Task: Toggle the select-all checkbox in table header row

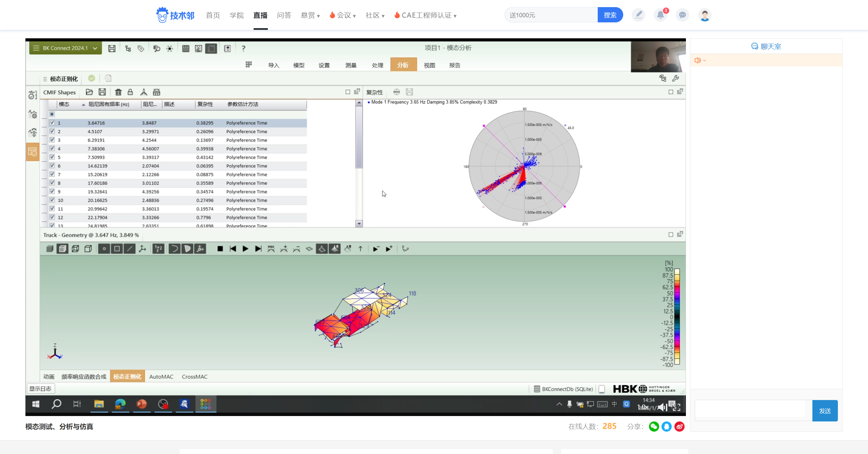Action: pos(52,114)
